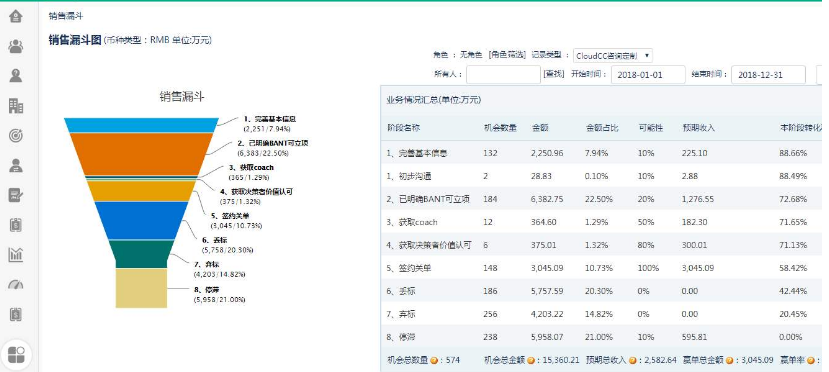Click the 预期收入 column header
Image resolution: width=829 pixels, height=372 pixels.
point(699,128)
